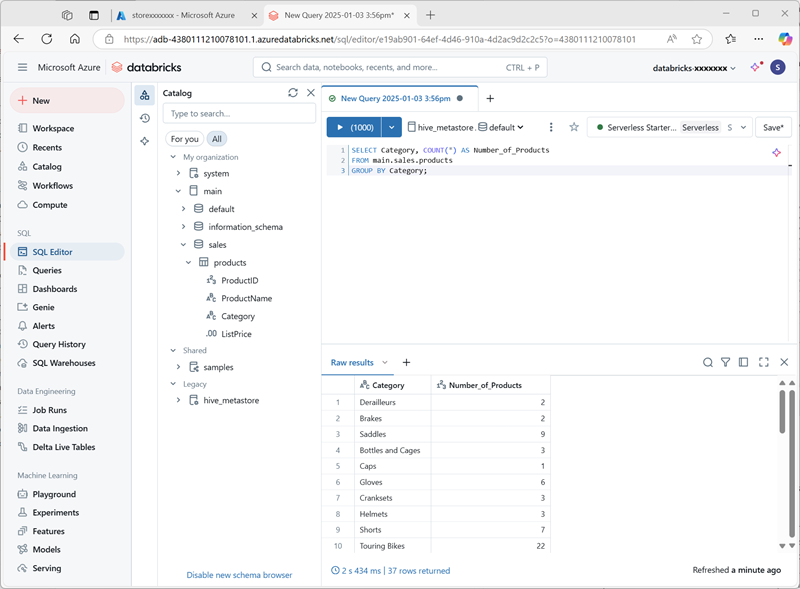
Task: Click Disable new schema browser link
Action: (239, 575)
